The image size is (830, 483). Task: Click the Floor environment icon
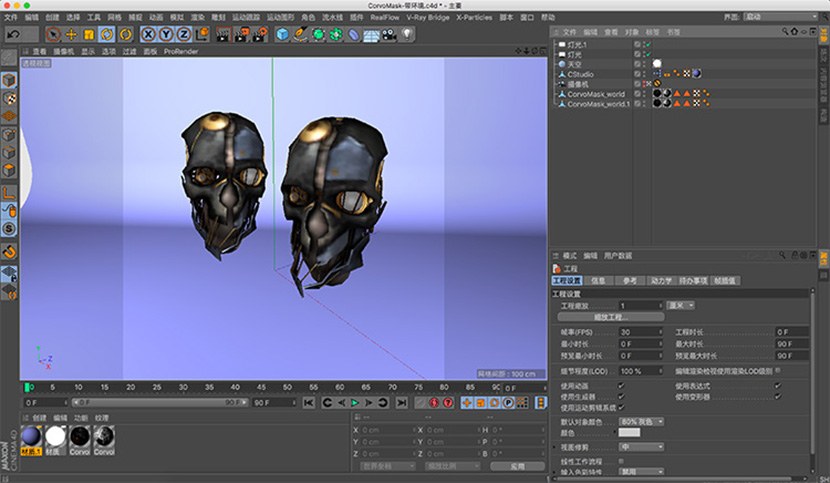371,34
